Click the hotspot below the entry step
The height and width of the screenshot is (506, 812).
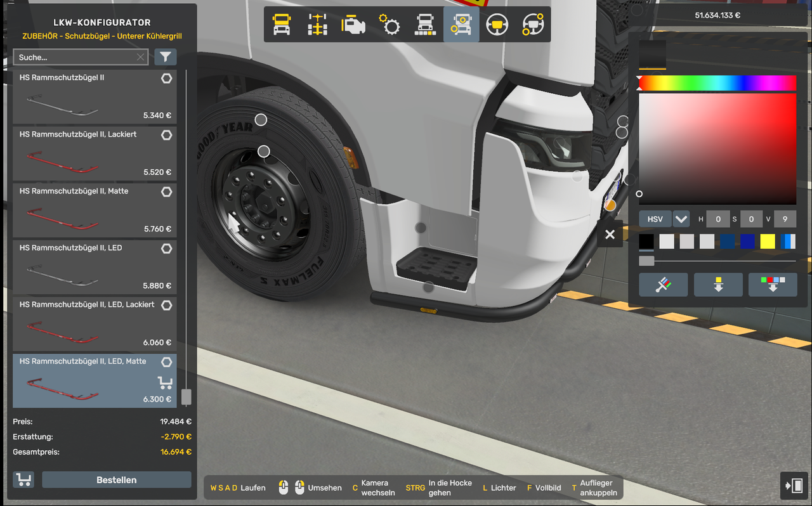point(429,287)
